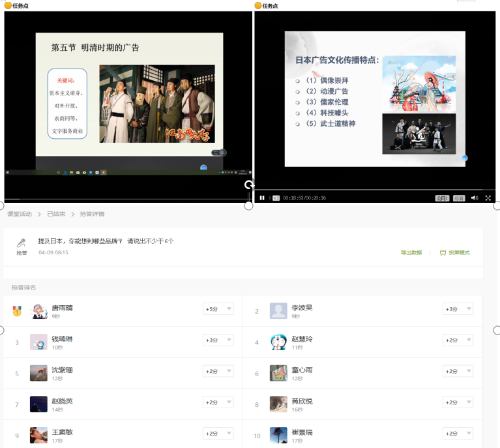Open the +3分 score dropdown for 李波昊

pyautogui.click(x=458, y=309)
